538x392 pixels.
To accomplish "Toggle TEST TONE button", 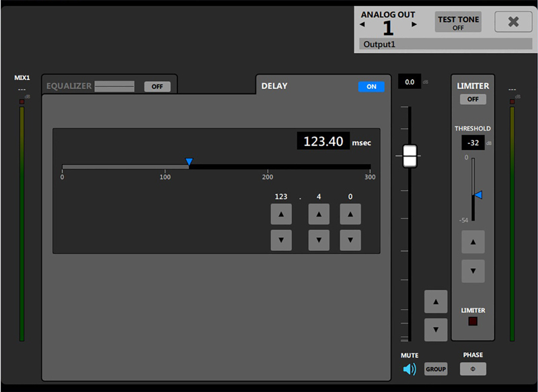I will tap(459, 22).
